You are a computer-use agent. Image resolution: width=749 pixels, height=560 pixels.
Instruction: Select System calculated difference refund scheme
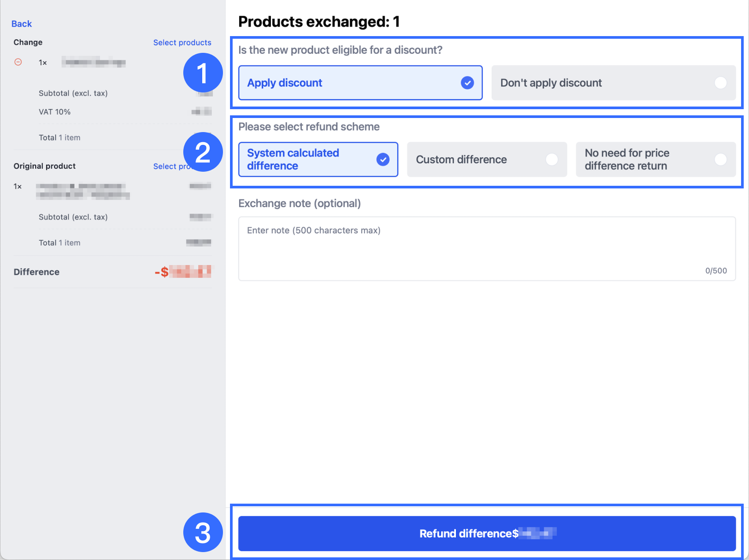coord(318,159)
